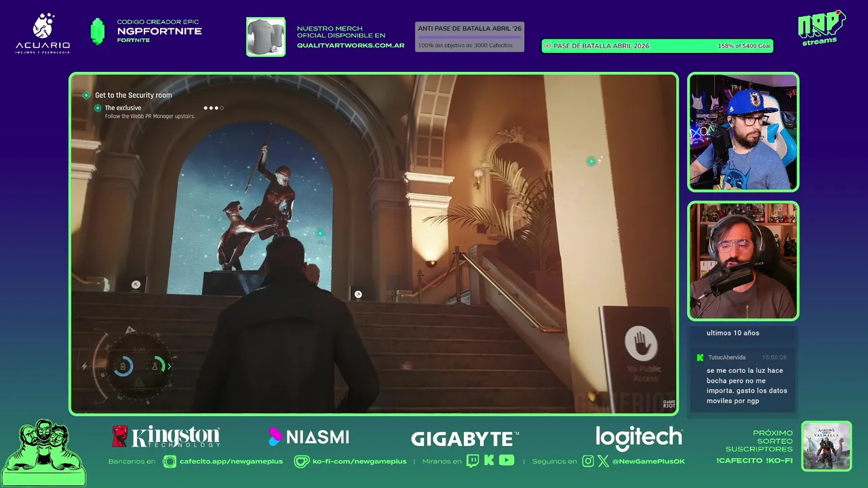Image resolution: width=868 pixels, height=488 pixels.
Task: Click chat username TutucAhervida
Action: pos(727,357)
